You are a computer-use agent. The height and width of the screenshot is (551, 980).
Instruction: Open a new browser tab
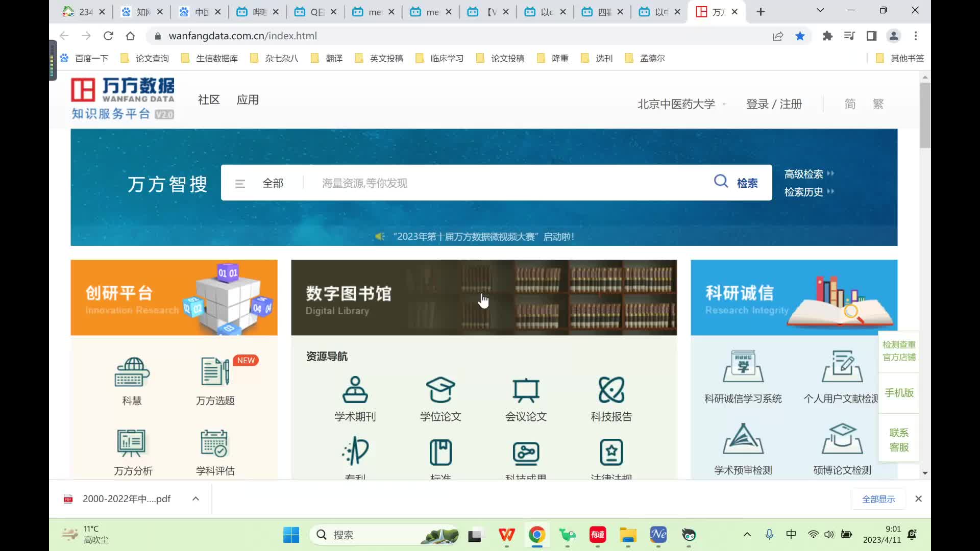pos(761,12)
